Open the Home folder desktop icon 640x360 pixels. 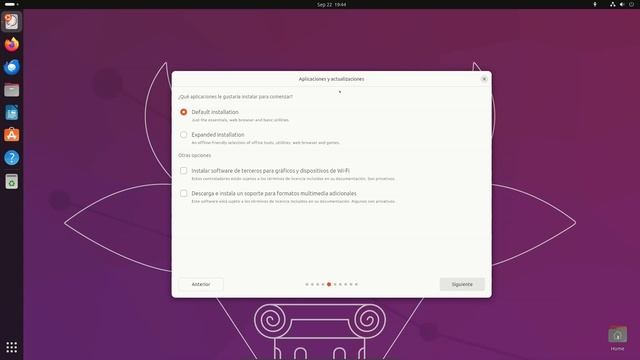point(617,339)
